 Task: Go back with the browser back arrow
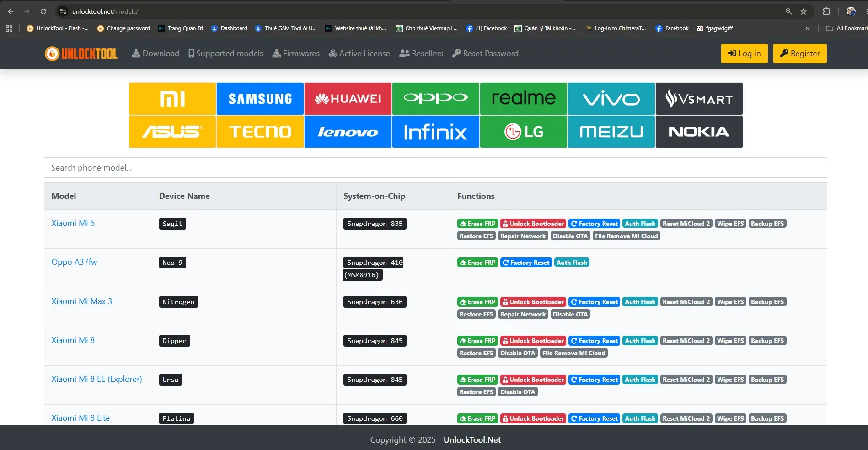(11, 11)
